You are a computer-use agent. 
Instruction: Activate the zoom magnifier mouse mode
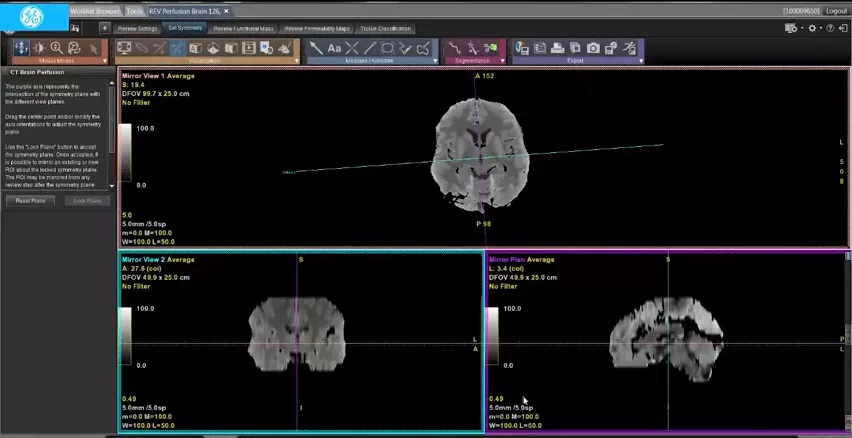pyautogui.click(x=57, y=48)
